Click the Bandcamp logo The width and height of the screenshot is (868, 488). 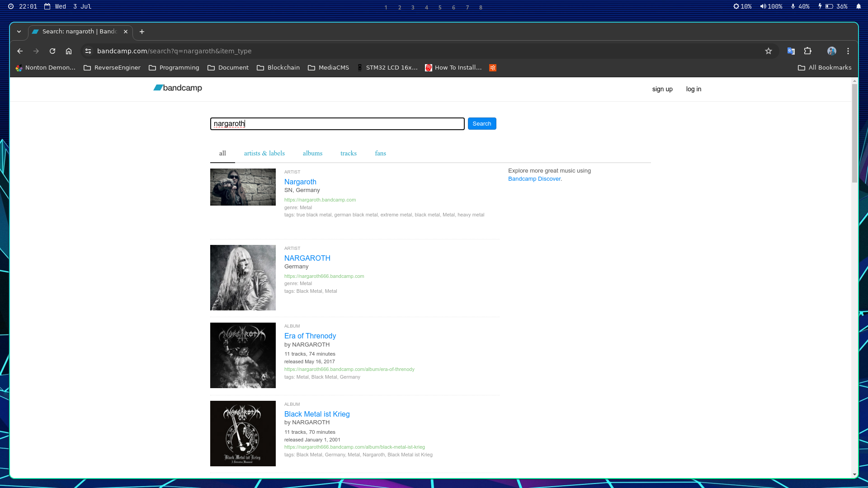coord(177,88)
